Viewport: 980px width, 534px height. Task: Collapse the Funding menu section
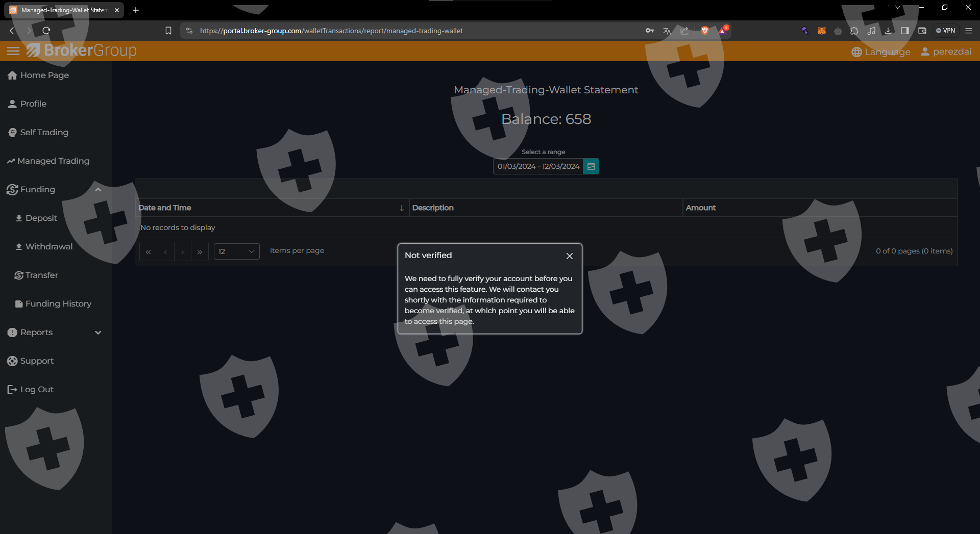click(98, 190)
